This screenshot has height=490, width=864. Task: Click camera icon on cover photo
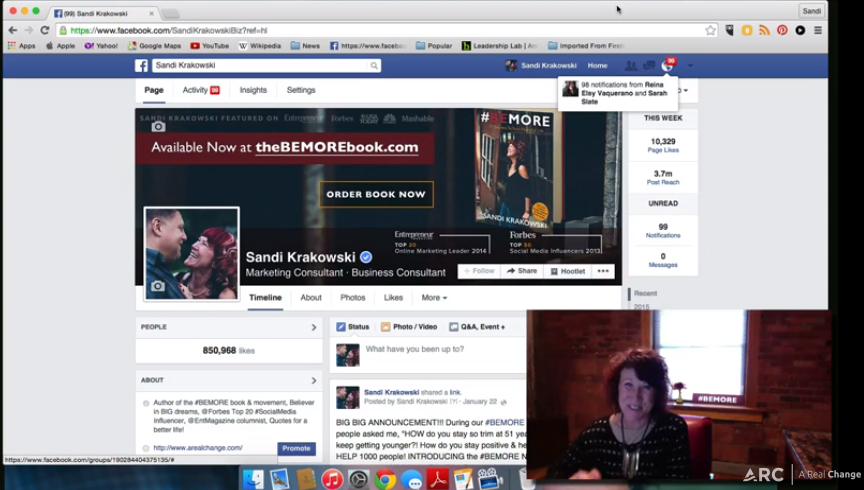[x=158, y=127]
